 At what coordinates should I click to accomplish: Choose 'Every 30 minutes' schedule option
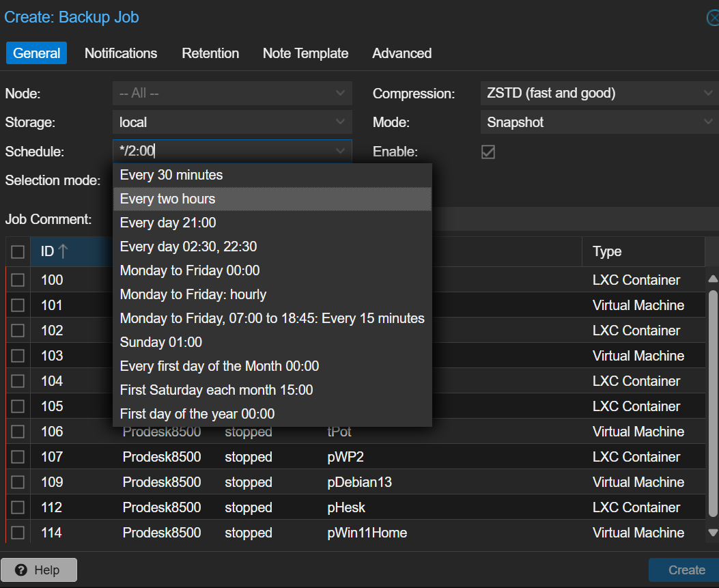click(x=171, y=175)
